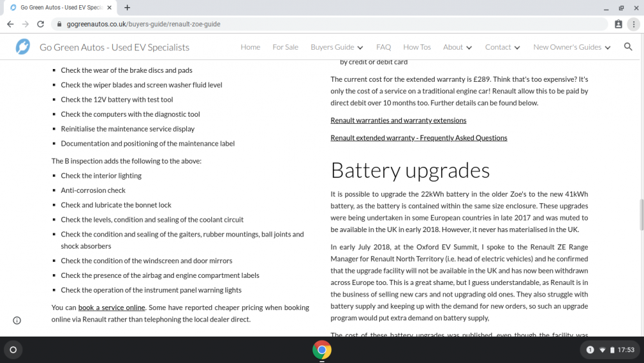
Task: Expand the New Owner's Guides chevron
Action: (608, 48)
